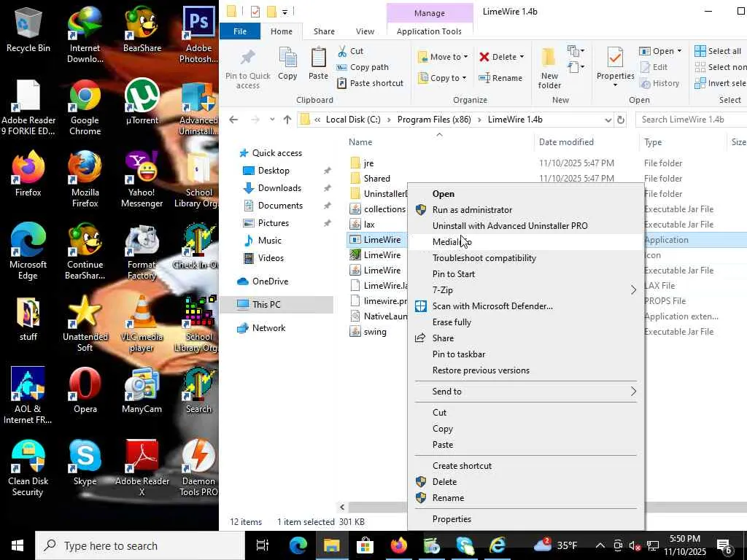Launch Microsoft Edge desktop shortcut
747x560 pixels.
(28, 251)
